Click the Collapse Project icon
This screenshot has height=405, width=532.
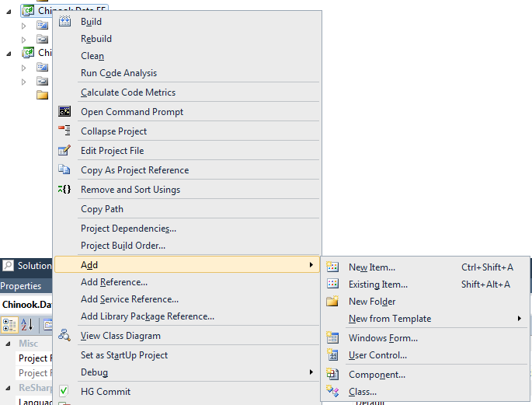click(64, 131)
